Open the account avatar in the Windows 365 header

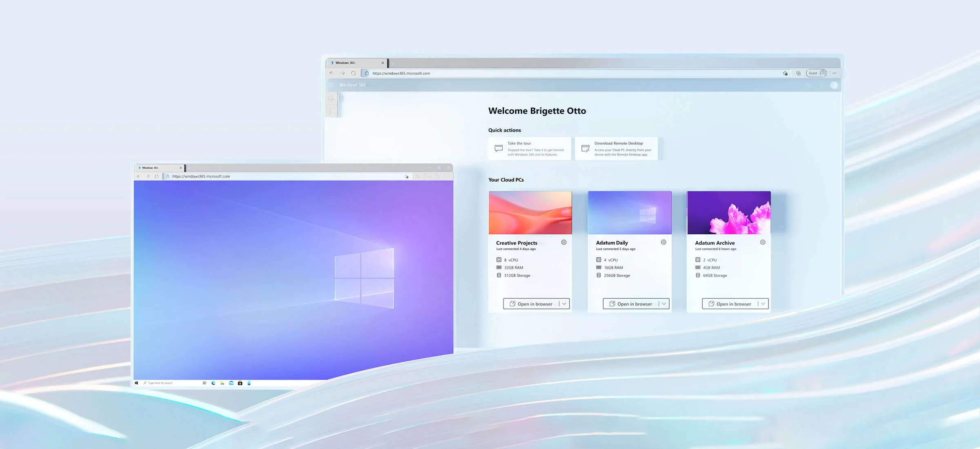click(834, 85)
